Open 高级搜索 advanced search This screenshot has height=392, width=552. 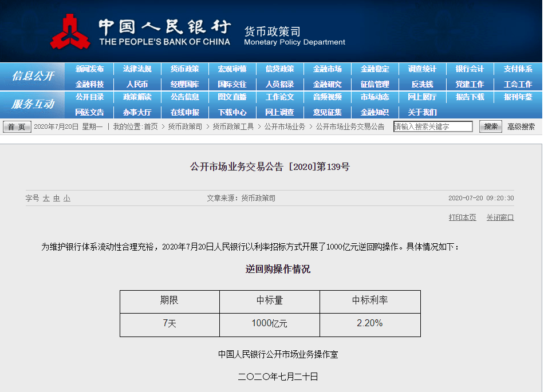point(520,127)
